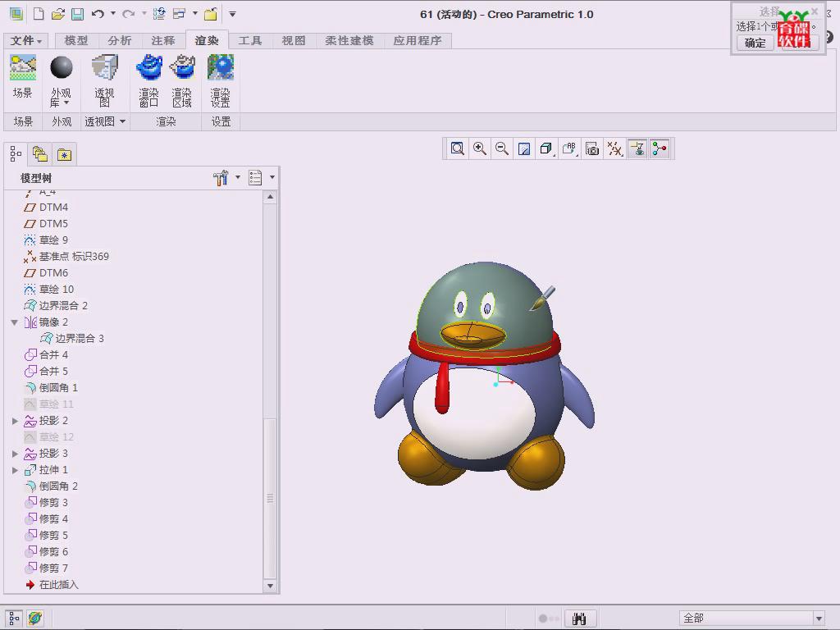The image size is (840, 630).
Task: Switch to the model tree navigator tab
Action: pyautogui.click(x=16, y=154)
